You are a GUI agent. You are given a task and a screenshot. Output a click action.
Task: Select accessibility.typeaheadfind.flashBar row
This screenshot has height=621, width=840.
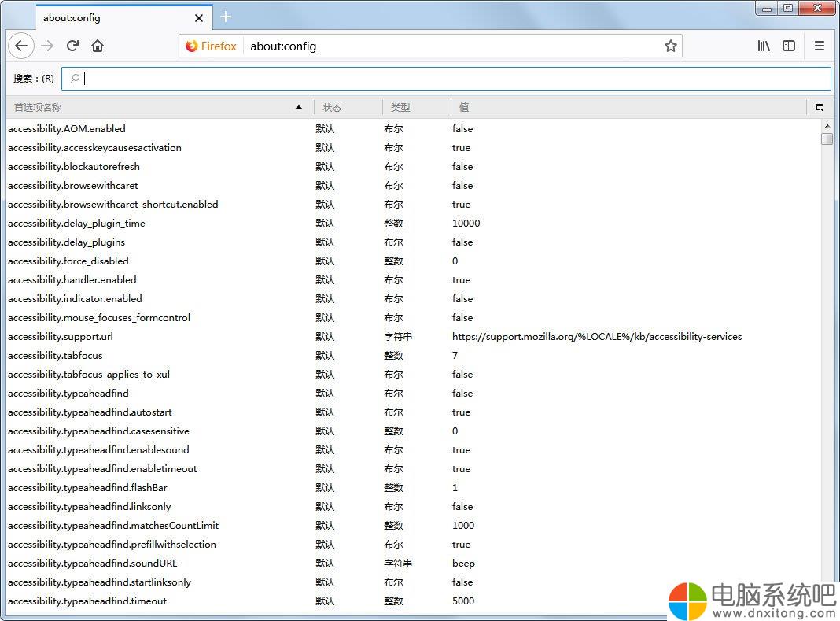413,487
